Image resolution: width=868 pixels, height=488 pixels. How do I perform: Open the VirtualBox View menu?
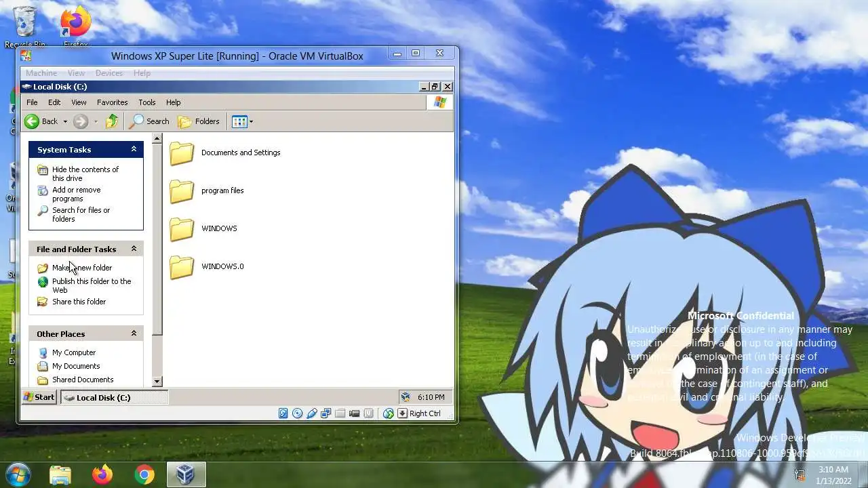click(x=76, y=73)
